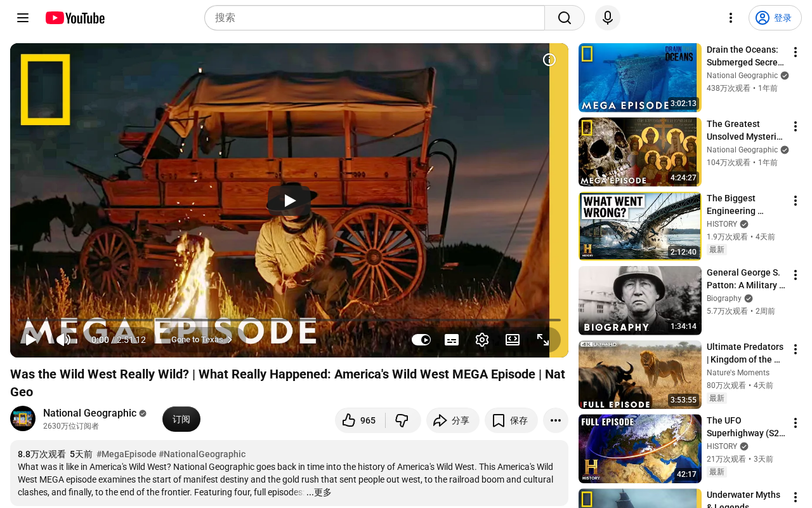Screen dimensions: 812x508
Task: Seek on the video progress bar
Action: coord(289,320)
